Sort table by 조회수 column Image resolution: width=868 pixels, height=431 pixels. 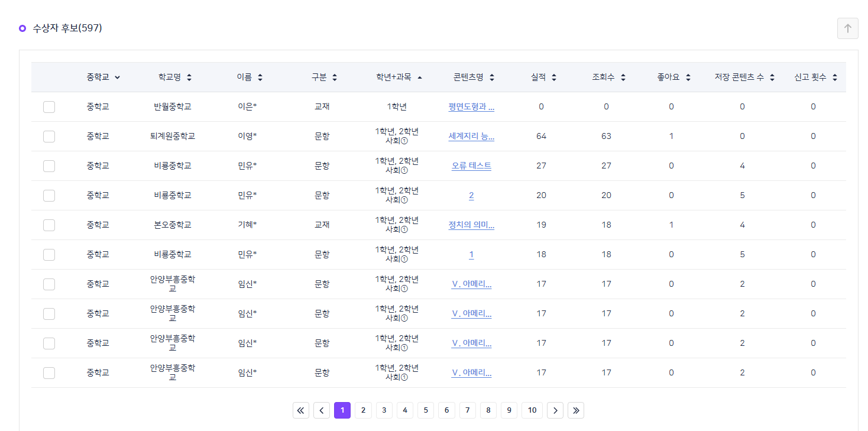(x=623, y=77)
